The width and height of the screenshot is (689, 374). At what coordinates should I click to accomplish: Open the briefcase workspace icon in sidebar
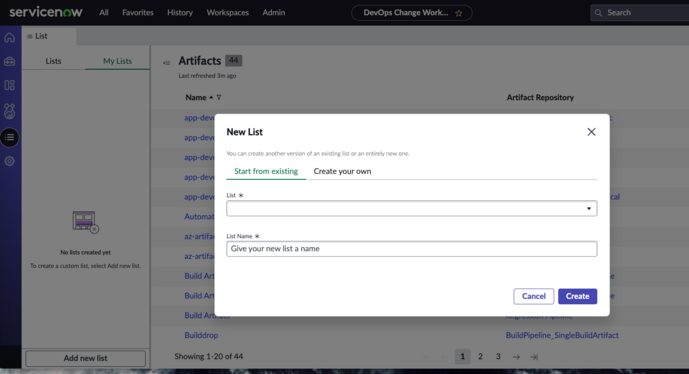9,62
